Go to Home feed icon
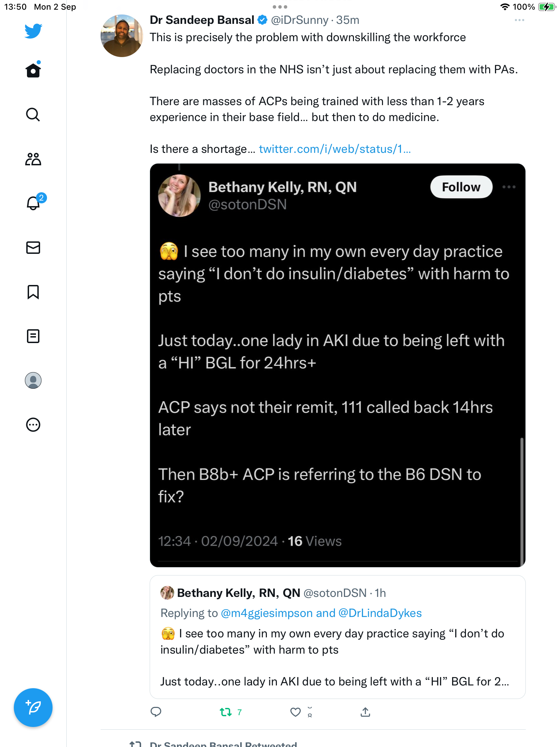This screenshot has height=747, width=560. tap(33, 70)
